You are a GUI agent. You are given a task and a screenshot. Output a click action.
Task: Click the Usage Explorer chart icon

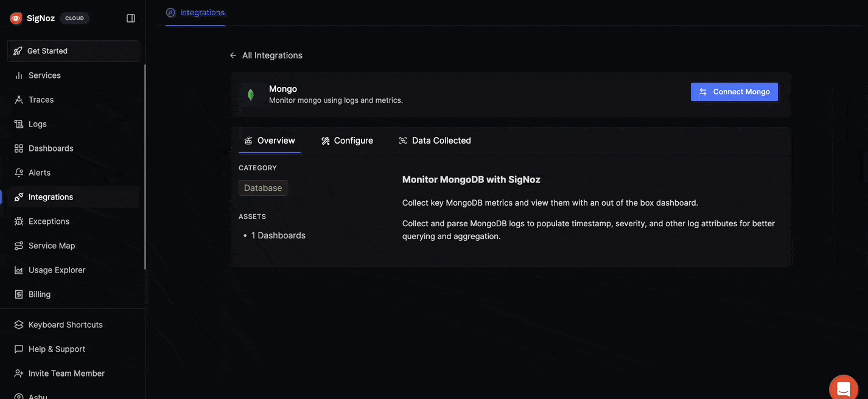point(19,270)
